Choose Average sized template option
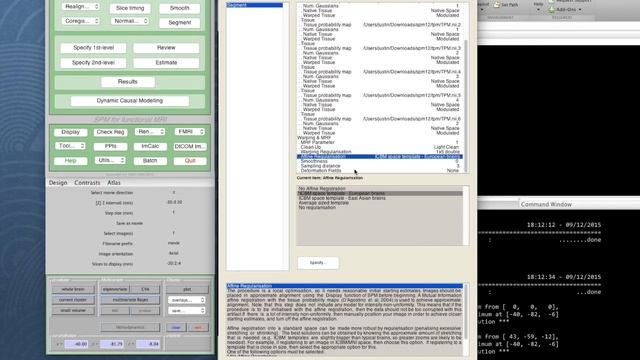640x360 pixels. (380, 203)
